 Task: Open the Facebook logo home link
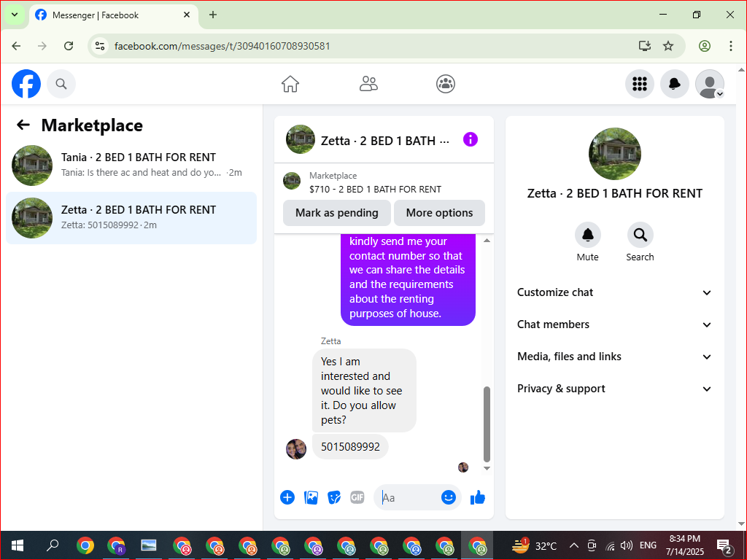[26, 84]
